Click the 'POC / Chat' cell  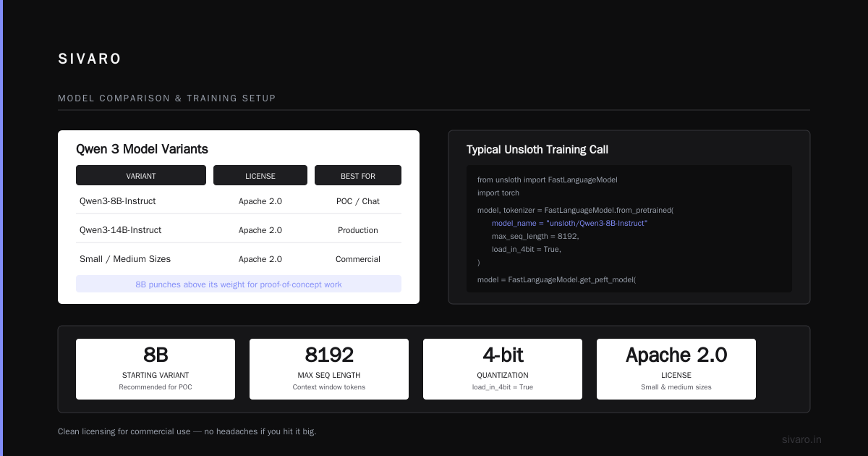(358, 201)
